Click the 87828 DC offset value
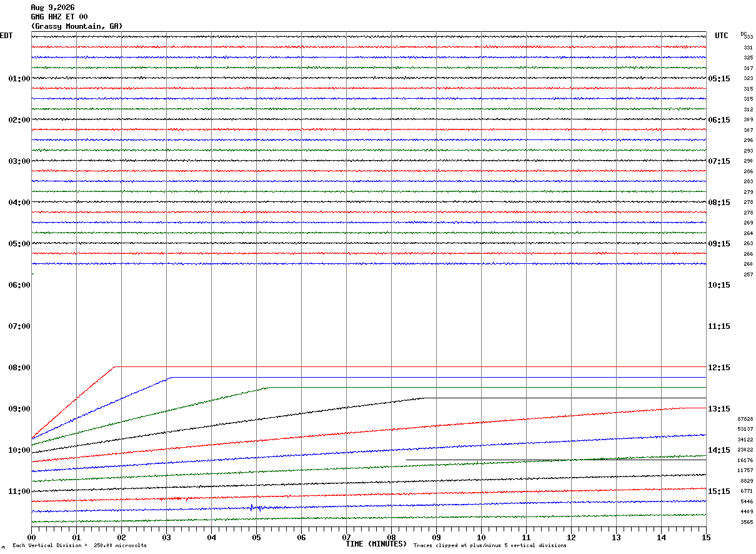Viewport: 756px width, 554px height. [x=745, y=419]
